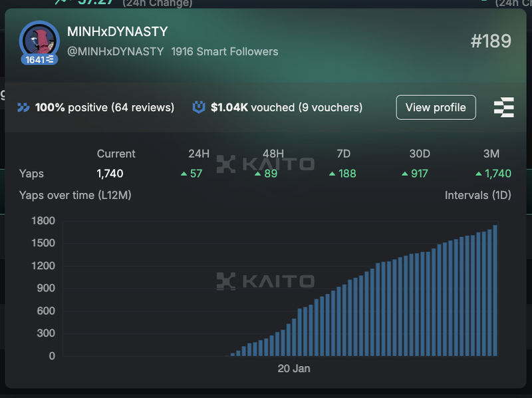Click the vouch shield icon
The width and height of the screenshot is (532, 398).
pyautogui.click(x=198, y=107)
